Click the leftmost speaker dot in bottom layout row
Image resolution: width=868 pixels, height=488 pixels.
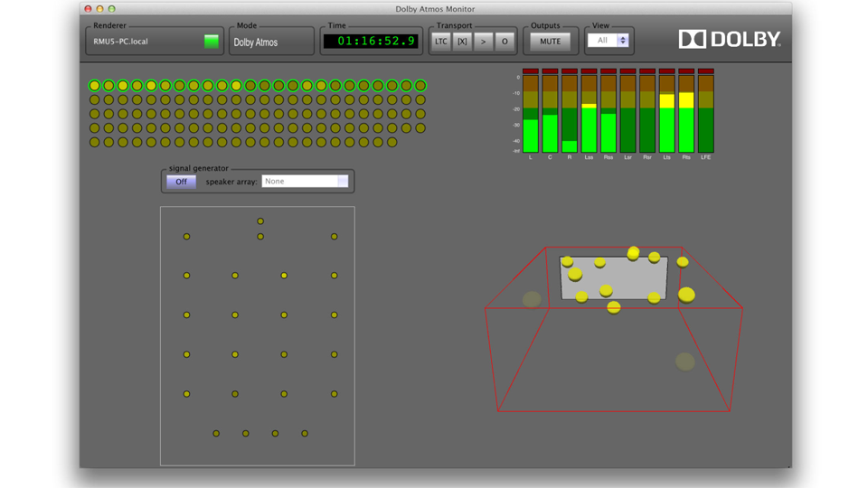tap(216, 434)
